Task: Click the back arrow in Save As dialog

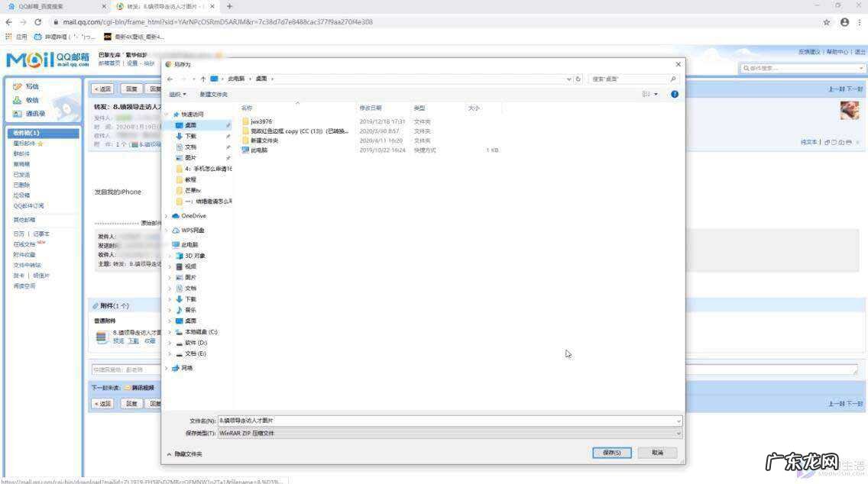Action: (170, 79)
